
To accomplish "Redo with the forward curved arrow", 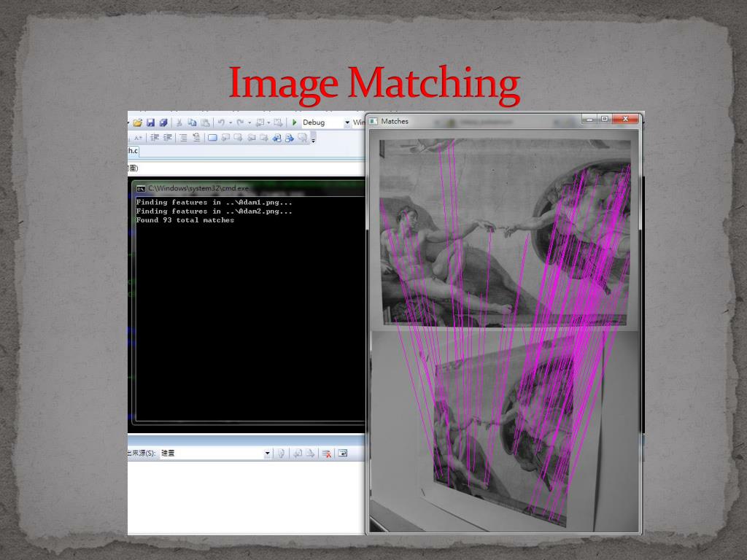I will click(240, 122).
